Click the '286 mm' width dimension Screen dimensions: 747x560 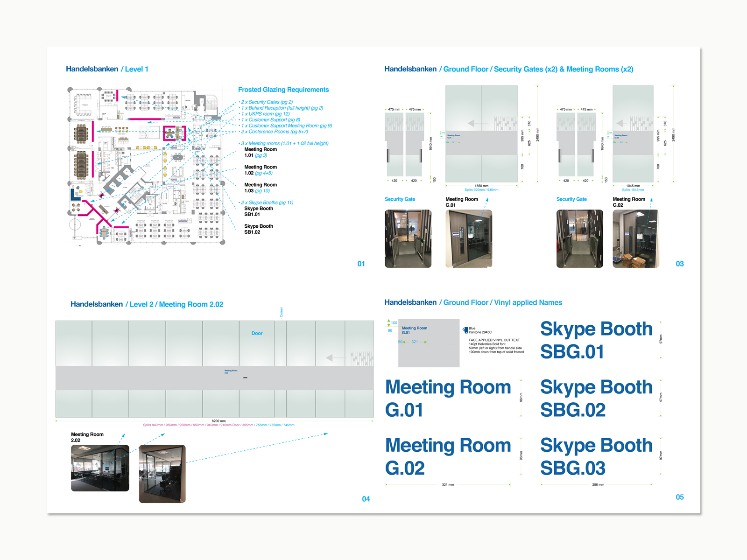[x=598, y=485]
